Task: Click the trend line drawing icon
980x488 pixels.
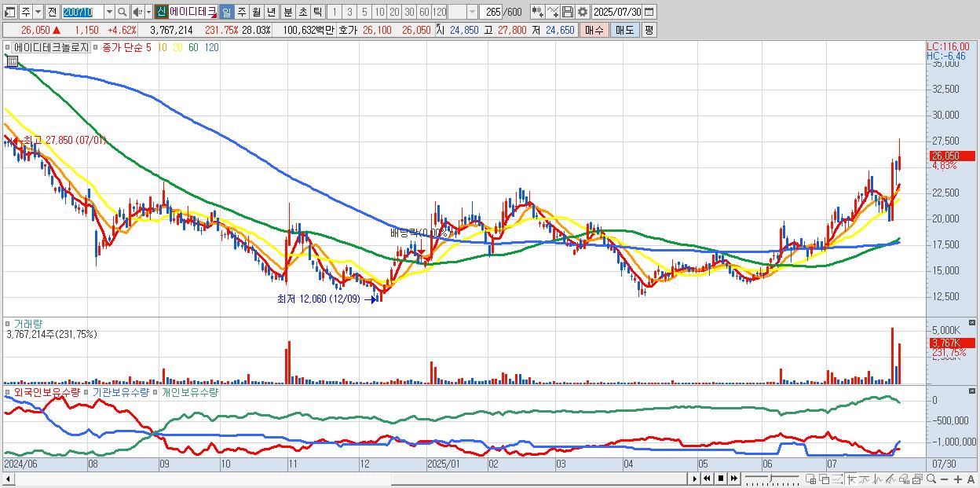Action: 865,479
